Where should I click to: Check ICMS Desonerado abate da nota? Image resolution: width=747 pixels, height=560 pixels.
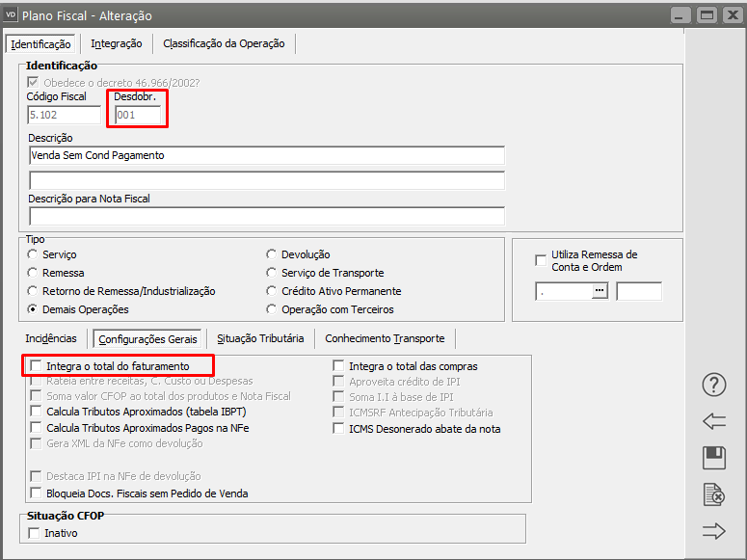pos(338,428)
